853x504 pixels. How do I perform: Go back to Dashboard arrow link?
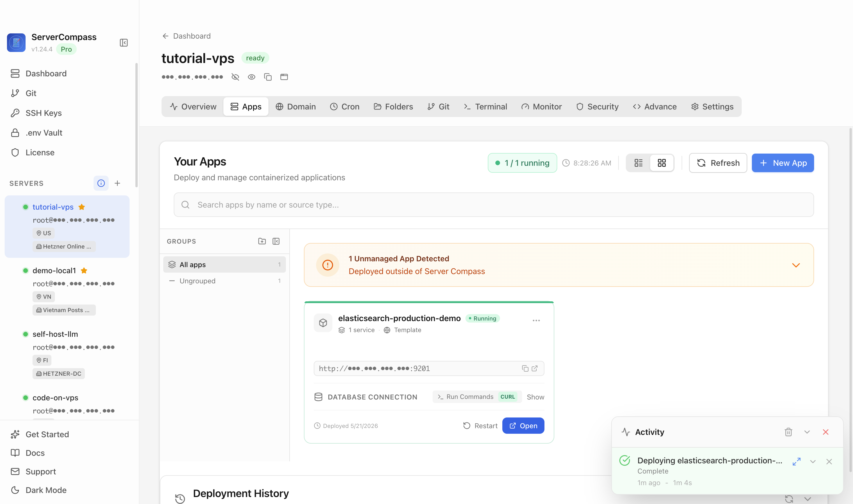186,36
